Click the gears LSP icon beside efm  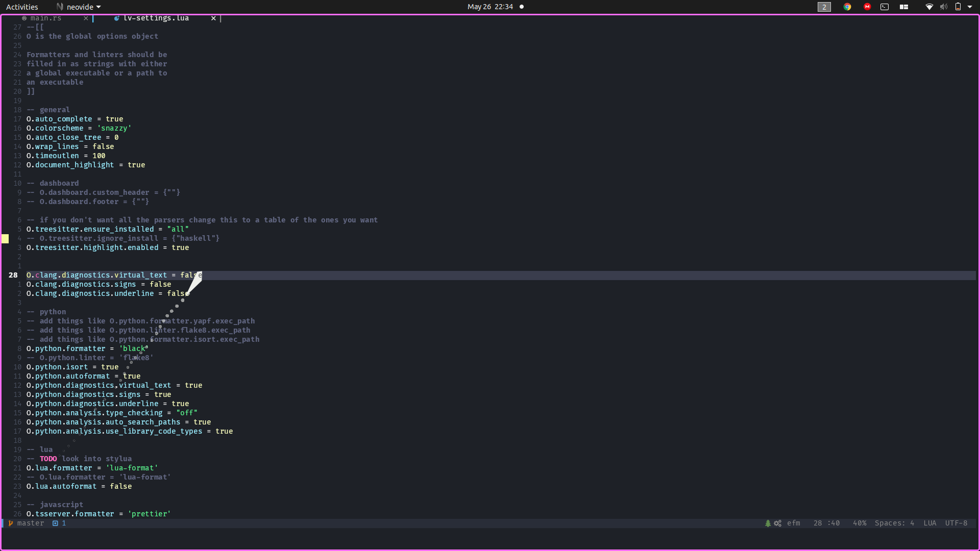point(777,523)
